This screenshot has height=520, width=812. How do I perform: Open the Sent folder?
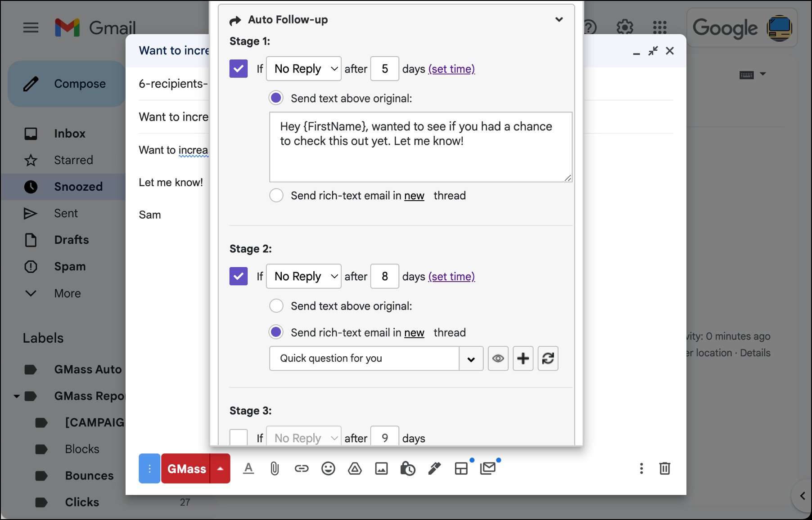click(66, 213)
